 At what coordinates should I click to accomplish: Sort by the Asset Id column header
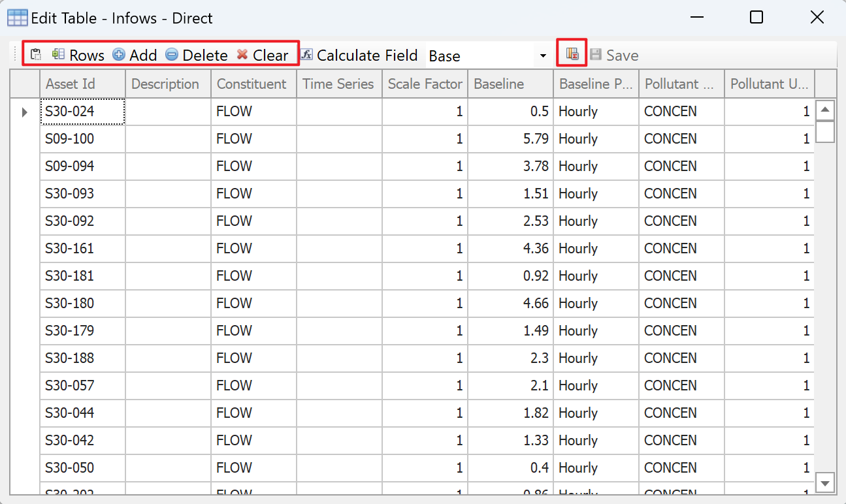click(82, 84)
